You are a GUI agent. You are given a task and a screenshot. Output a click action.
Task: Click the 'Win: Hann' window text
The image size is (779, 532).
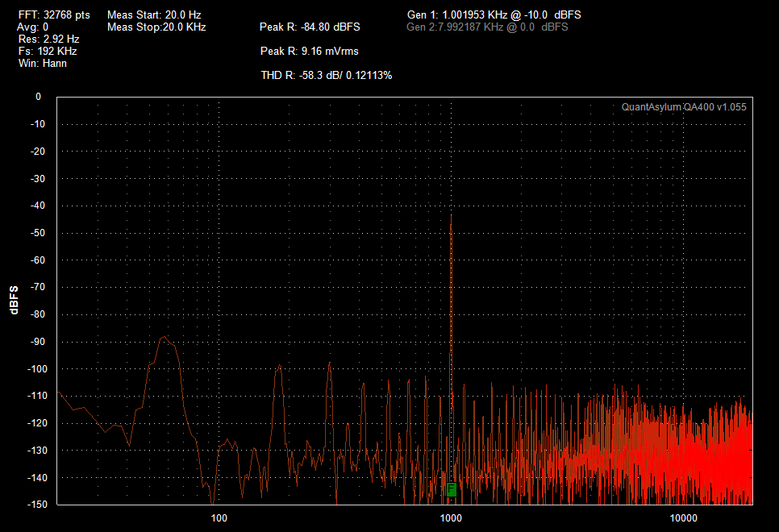[x=43, y=63]
